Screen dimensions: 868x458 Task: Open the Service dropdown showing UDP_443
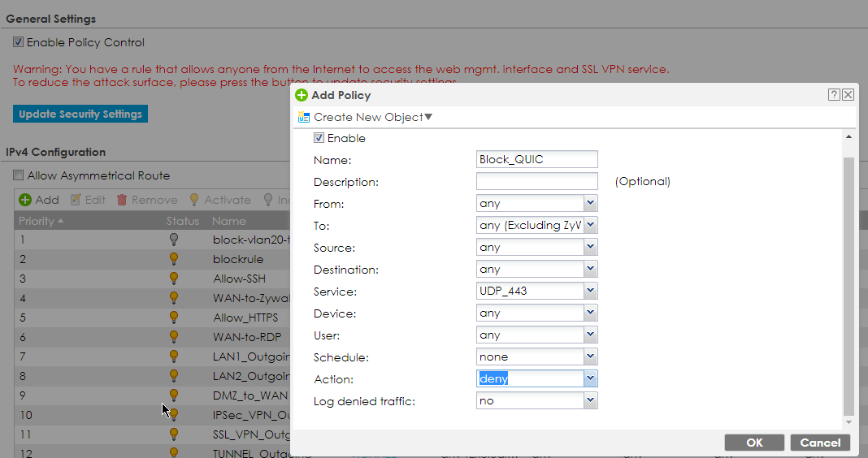pos(590,292)
